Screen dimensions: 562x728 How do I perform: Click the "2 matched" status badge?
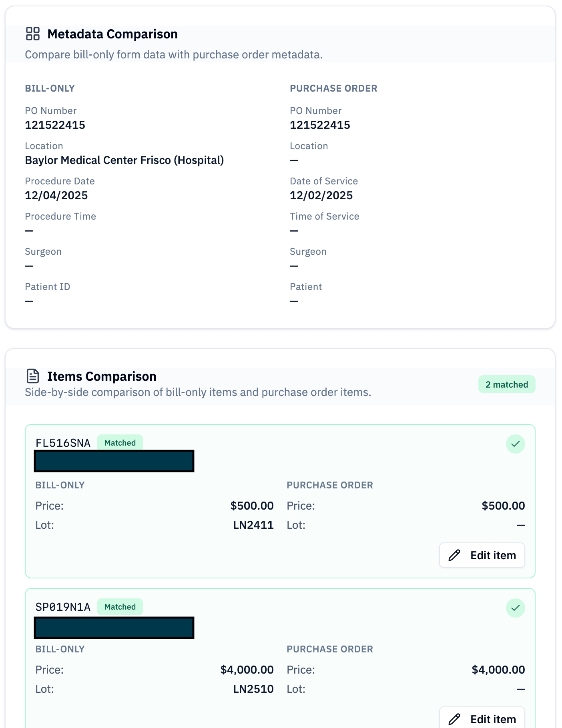pos(506,384)
